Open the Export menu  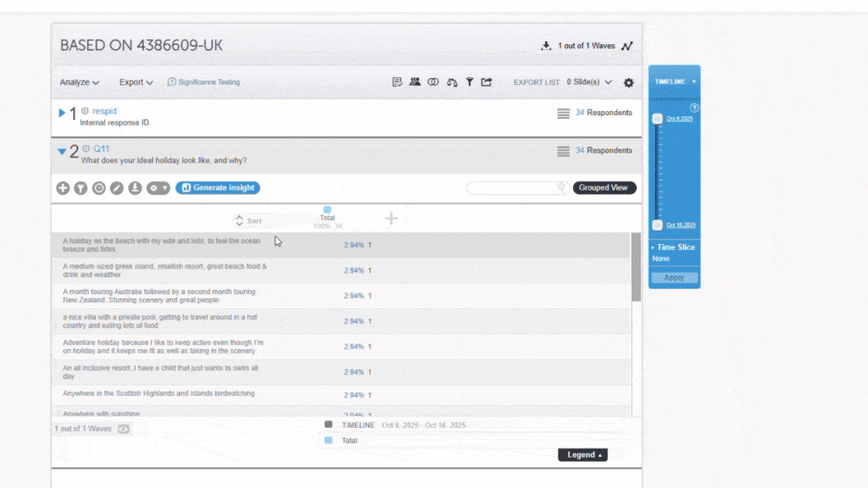[x=136, y=82]
